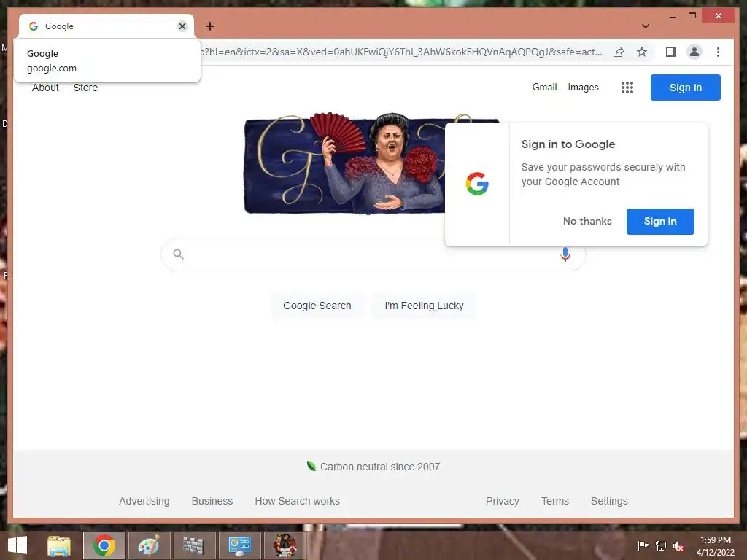Open the Store link
This screenshot has height=560, width=747.
click(x=85, y=87)
